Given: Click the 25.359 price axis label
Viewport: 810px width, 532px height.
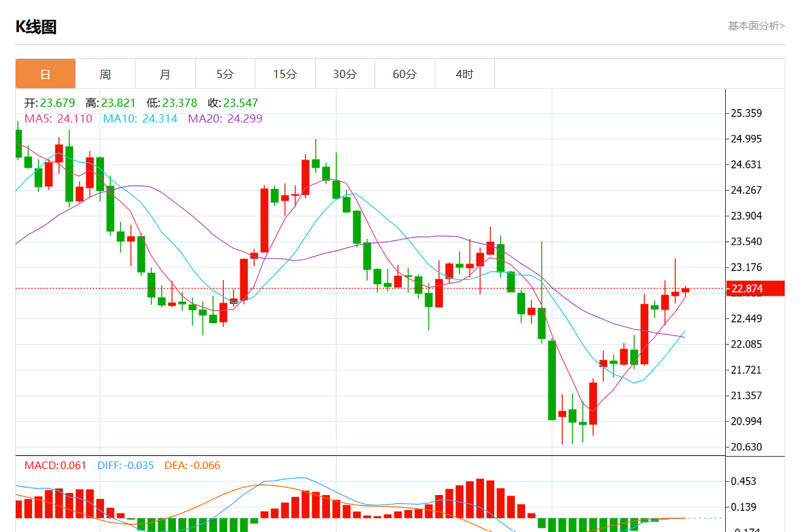Looking at the screenshot, I should [746, 113].
